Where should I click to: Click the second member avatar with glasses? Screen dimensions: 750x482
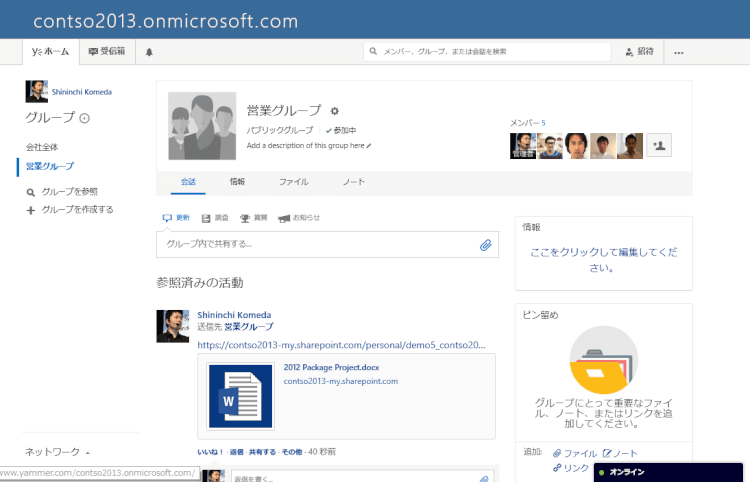point(550,146)
